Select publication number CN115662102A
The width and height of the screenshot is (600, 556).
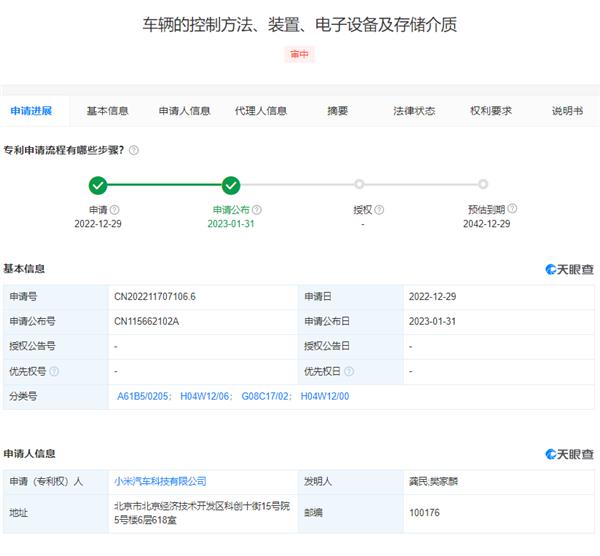pyautogui.click(x=147, y=321)
